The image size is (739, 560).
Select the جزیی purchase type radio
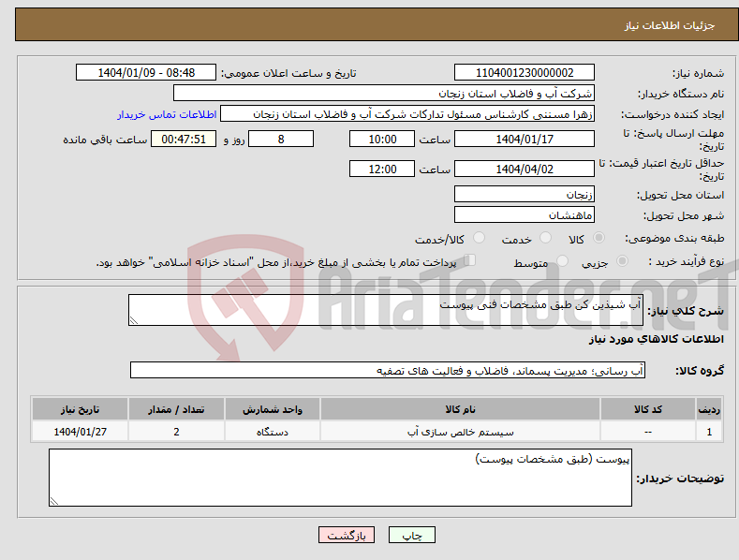coord(622,260)
